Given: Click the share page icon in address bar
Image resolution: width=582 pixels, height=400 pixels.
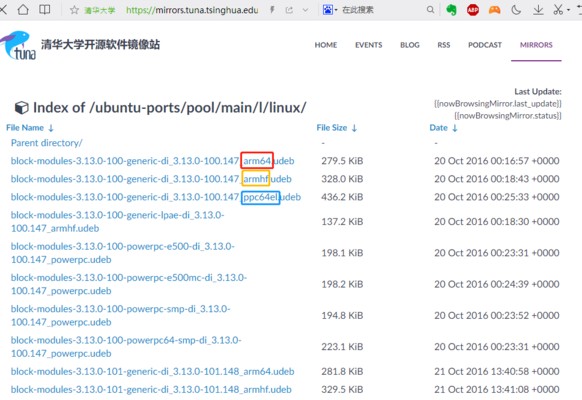Looking at the screenshot, I should tap(289, 10).
